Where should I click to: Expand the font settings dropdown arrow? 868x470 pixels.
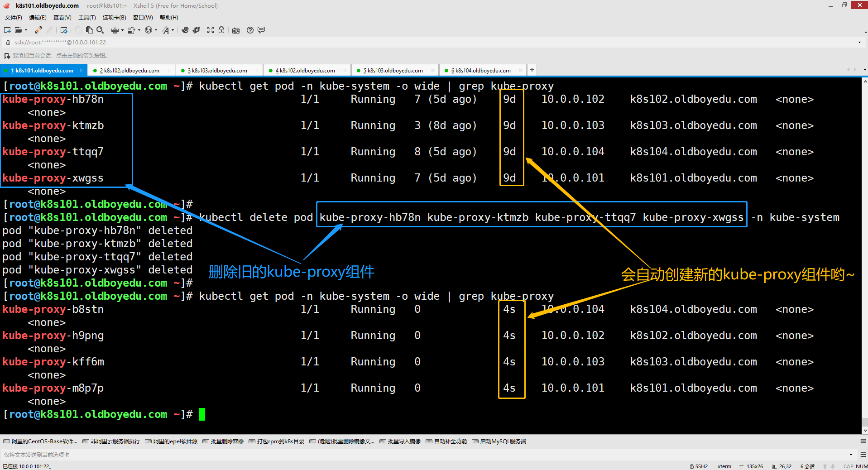(x=173, y=30)
